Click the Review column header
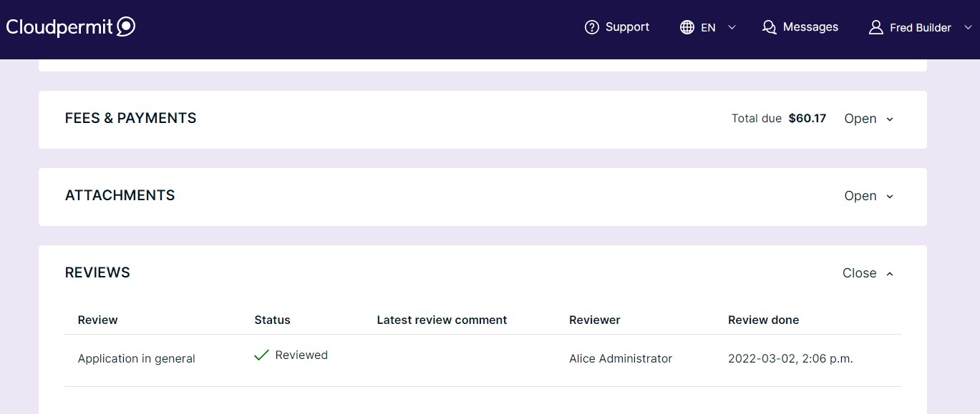 [x=97, y=320]
